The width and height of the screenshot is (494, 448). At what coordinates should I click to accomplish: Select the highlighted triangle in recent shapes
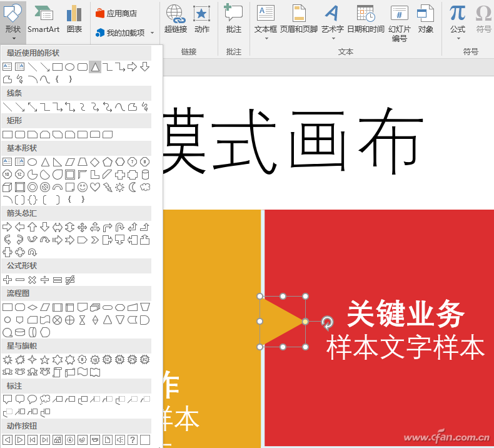pos(95,67)
